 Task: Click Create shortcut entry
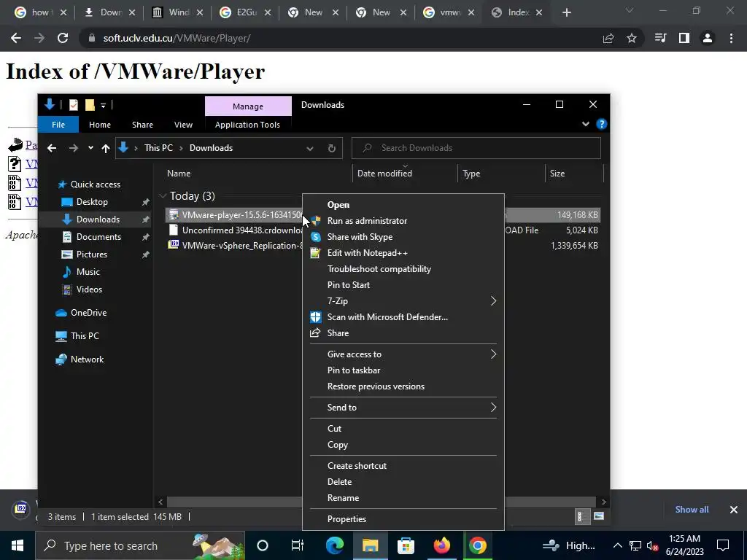pyautogui.click(x=357, y=466)
